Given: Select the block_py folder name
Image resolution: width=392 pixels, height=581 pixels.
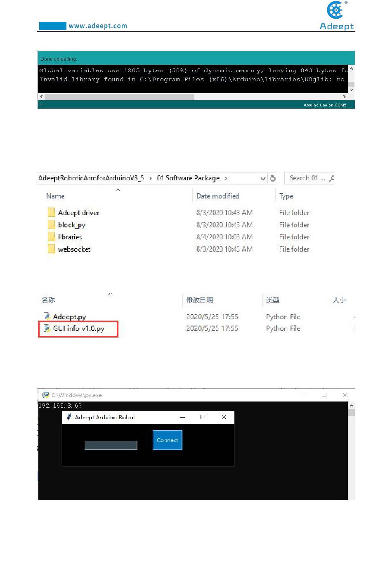Looking at the screenshot, I should 71,225.
